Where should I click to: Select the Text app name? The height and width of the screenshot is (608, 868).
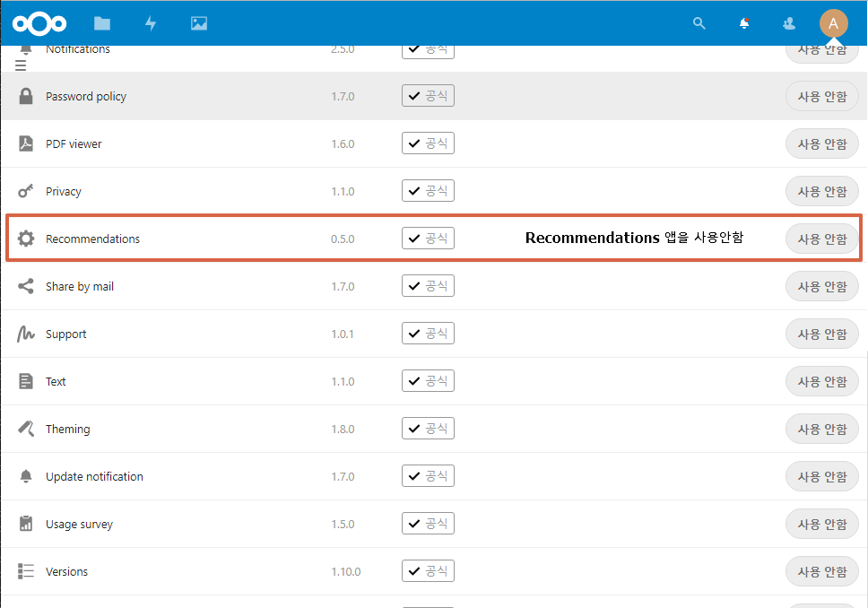click(x=56, y=381)
